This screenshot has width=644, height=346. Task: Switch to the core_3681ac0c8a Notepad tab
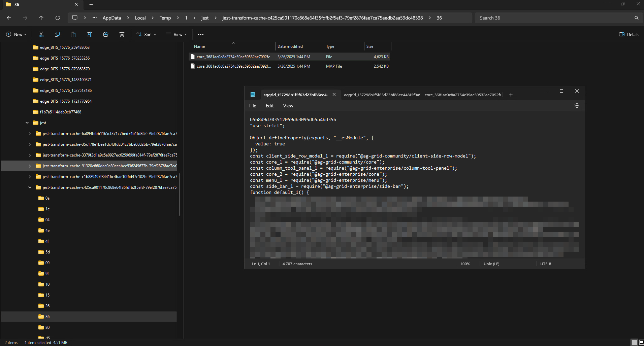pyautogui.click(x=462, y=95)
